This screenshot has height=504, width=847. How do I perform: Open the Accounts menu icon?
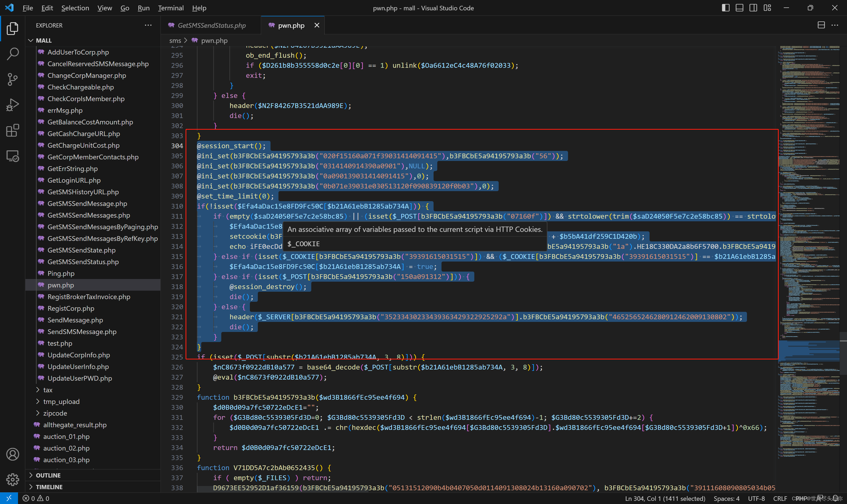pos(12,454)
